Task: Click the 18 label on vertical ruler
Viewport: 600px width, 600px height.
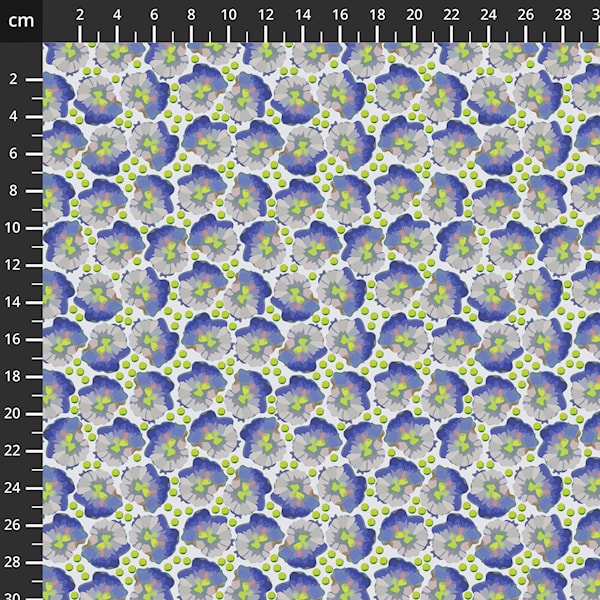Action: [12, 377]
